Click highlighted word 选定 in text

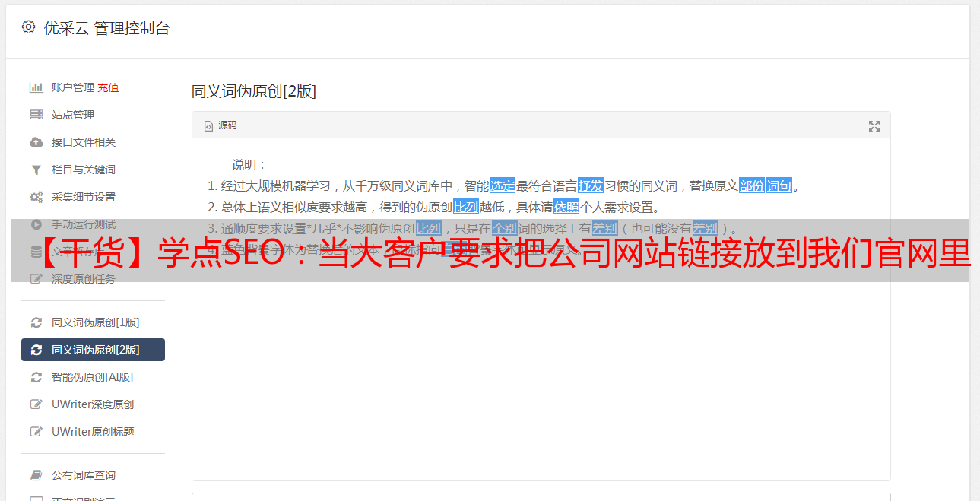click(x=503, y=185)
